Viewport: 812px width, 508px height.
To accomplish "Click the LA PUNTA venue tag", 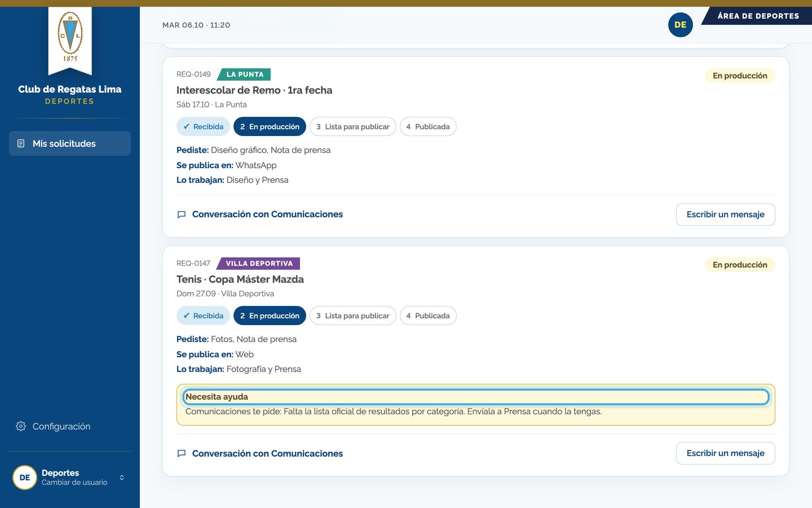I will (x=244, y=75).
